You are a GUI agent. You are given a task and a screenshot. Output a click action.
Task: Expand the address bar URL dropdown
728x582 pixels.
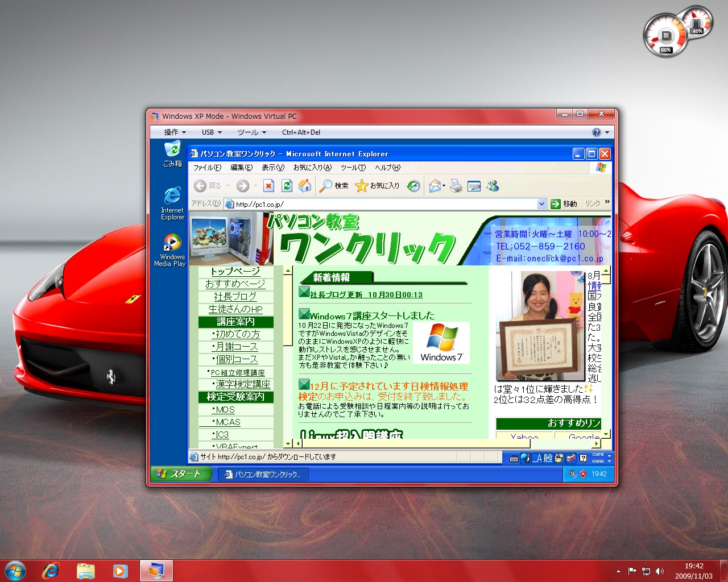(x=541, y=204)
